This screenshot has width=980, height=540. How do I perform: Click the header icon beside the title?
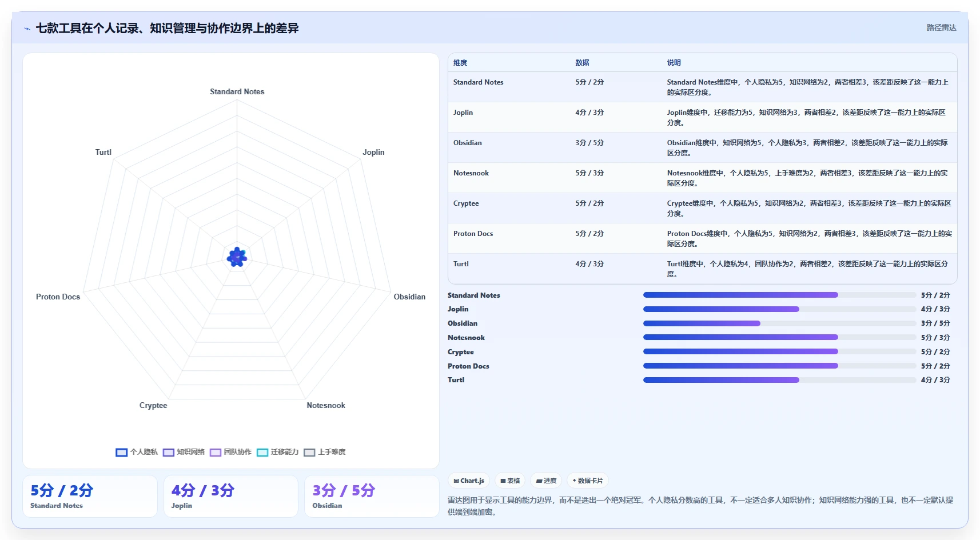coord(27,29)
